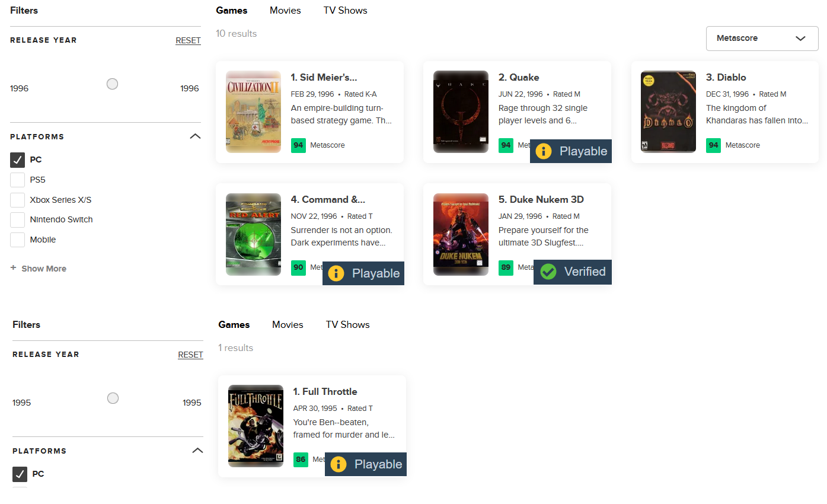
Task: Click the Playable info icon on Full Throttle
Action: (x=339, y=464)
